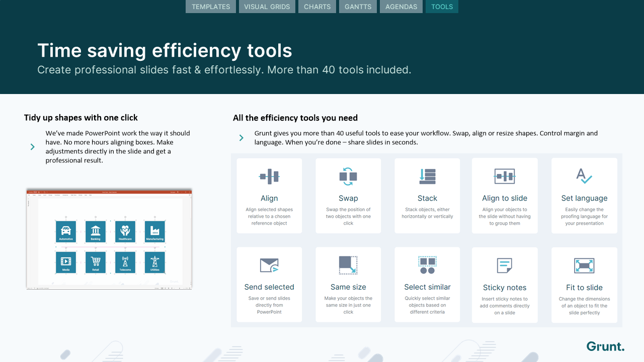Image resolution: width=644 pixels, height=362 pixels.
Task: Click the Automotive car tile in the screenshot
Action: coord(66,231)
